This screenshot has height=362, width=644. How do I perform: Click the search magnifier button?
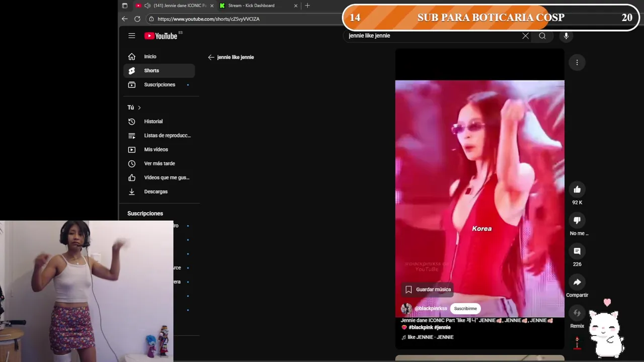(x=542, y=36)
